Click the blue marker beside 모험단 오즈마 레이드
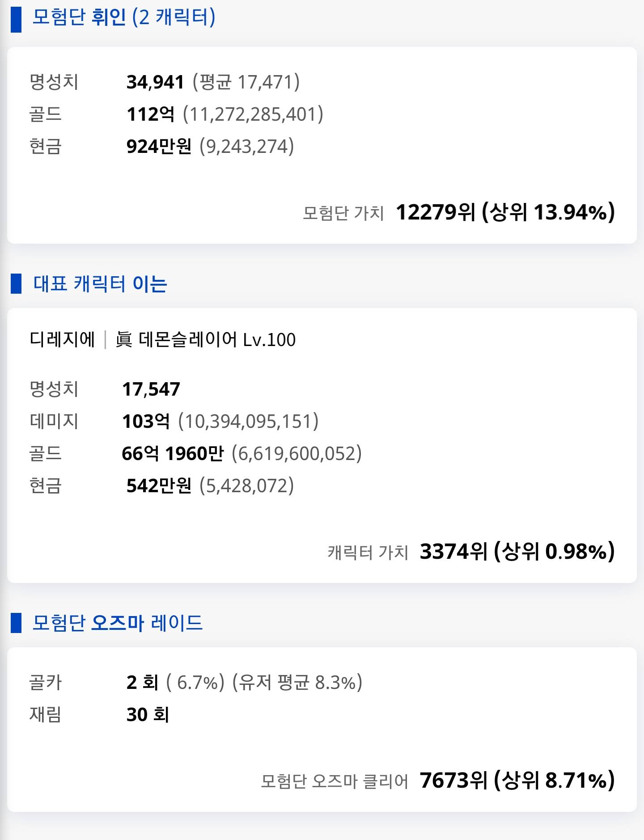This screenshot has width=644, height=840. click(16, 623)
